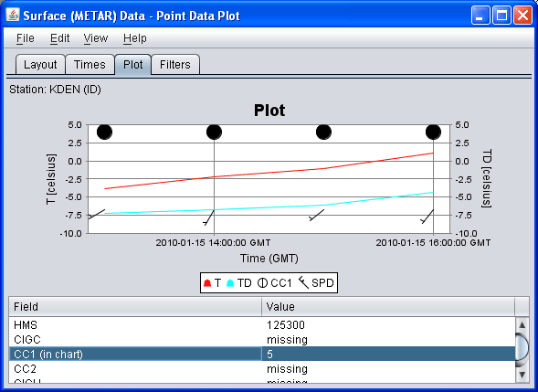Switch to the Times tab

point(90,65)
